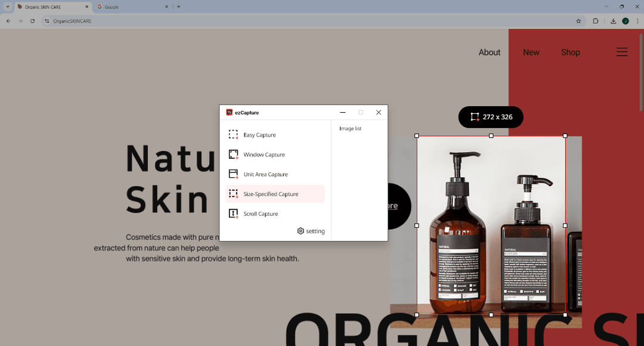Bookmark page with the star icon
This screenshot has height=346, width=644.
[x=578, y=21]
